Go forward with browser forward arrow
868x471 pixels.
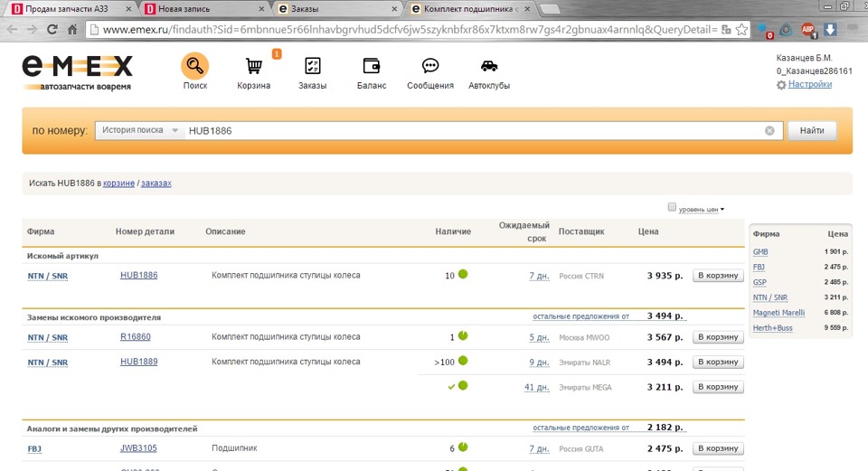coord(33,29)
